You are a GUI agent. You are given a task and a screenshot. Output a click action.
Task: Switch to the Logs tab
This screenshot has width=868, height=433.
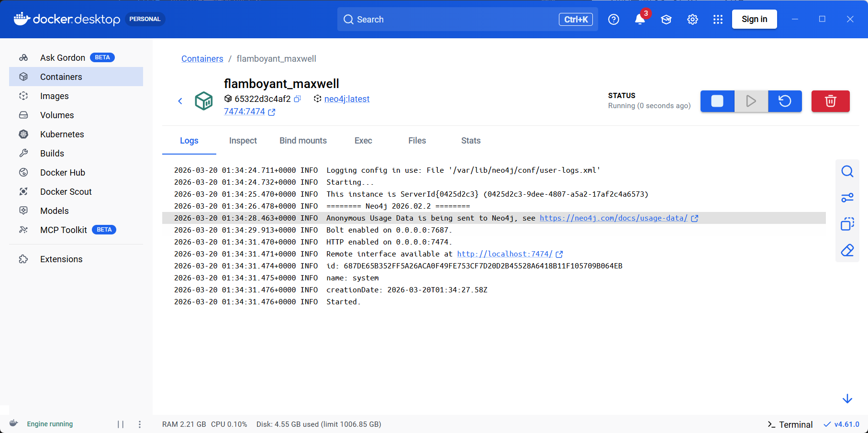(189, 141)
